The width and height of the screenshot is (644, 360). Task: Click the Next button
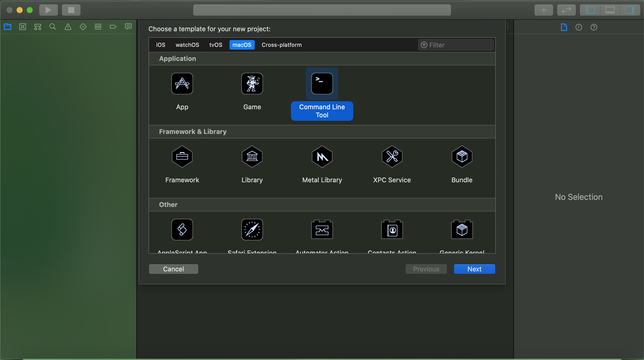pos(475,269)
